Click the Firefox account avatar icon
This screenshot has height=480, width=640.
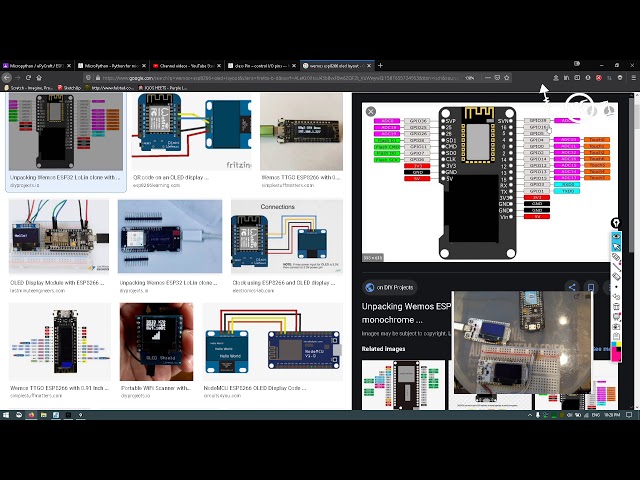[588, 78]
